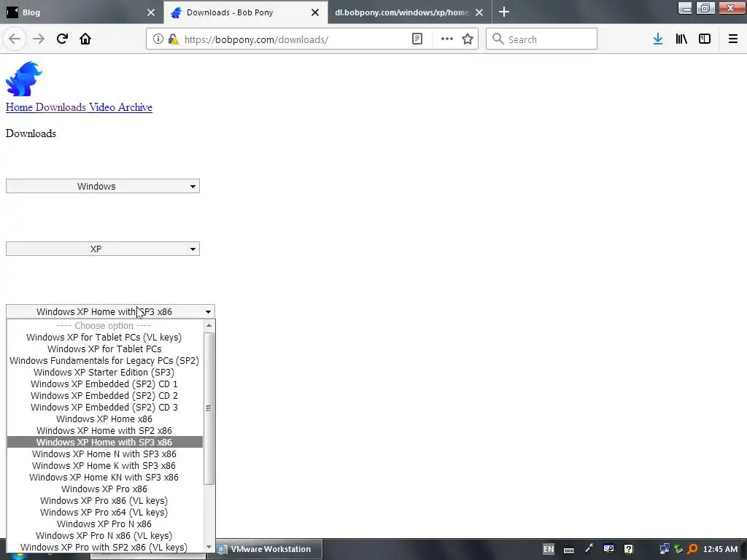Close the Blog tab
Image resolution: width=747 pixels, height=560 pixels.
click(151, 12)
